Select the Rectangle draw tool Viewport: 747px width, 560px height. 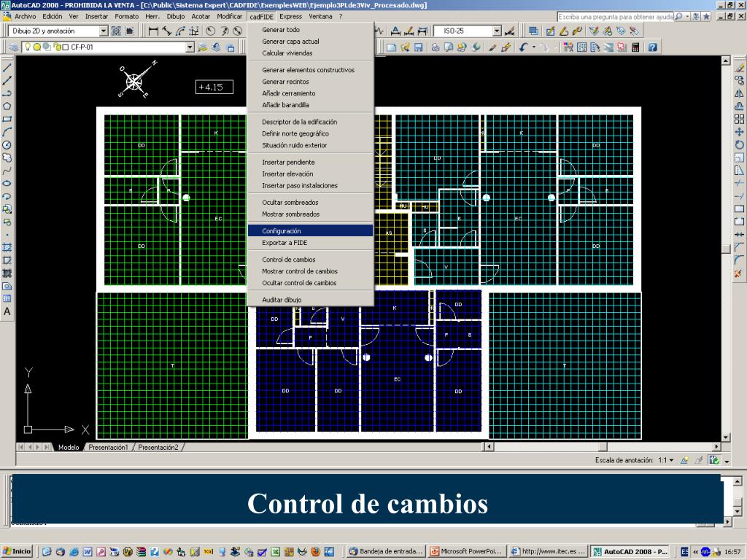[7, 119]
